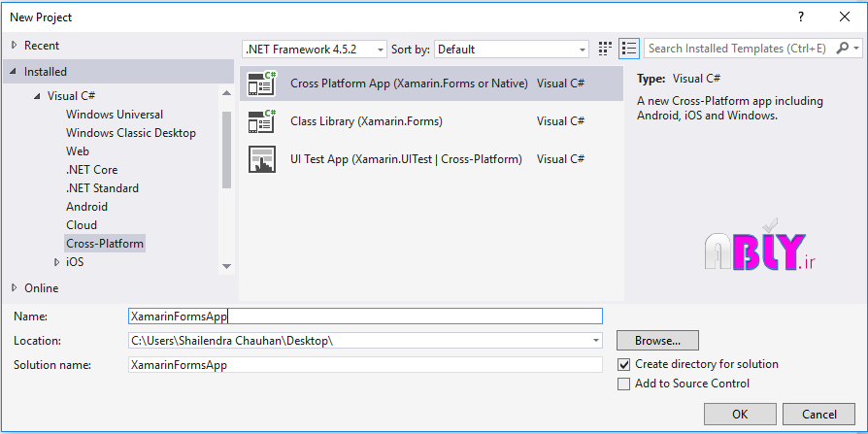Select Class Library (Xamarin.Forms) template
Viewport: 868px width, 434px height.
(x=431, y=121)
